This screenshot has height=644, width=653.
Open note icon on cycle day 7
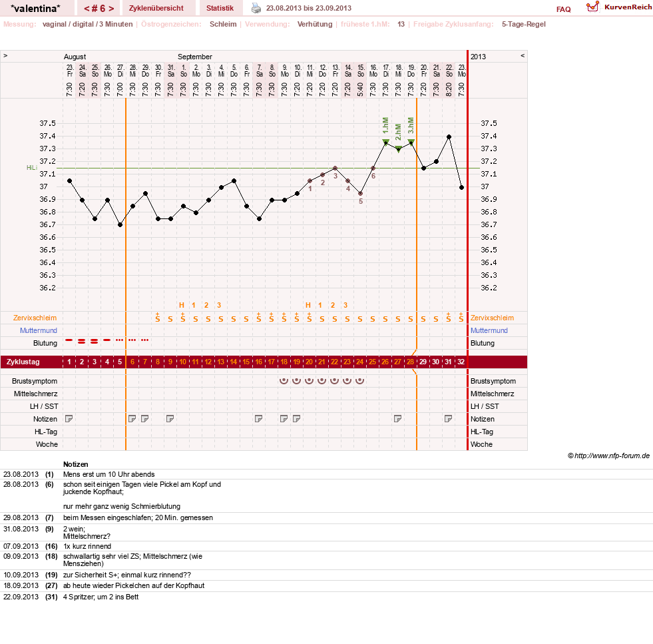(145, 419)
